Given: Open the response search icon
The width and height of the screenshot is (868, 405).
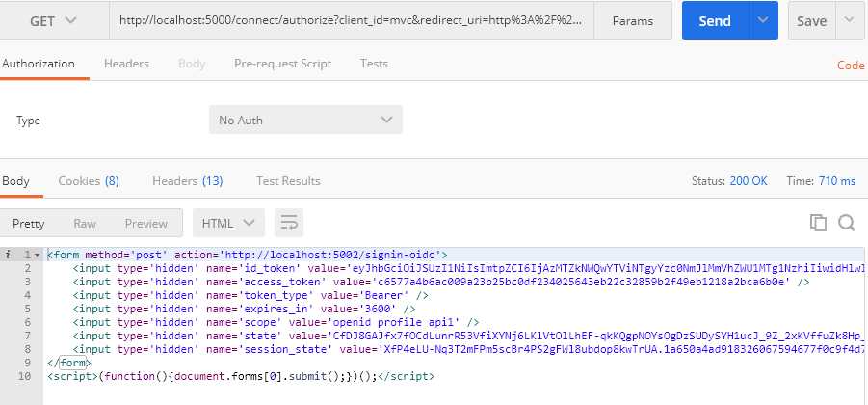Looking at the screenshot, I should (847, 223).
